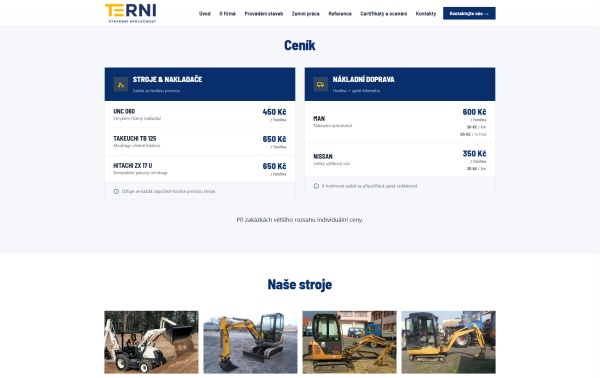Open Certifikáty a ocenění page
This screenshot has width=600, height=378.
pos(383,13)
